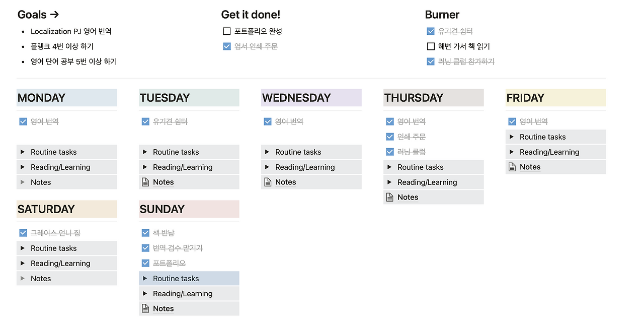Uncheck Saturday's 그레이스 언니 집 checkbox

[23, 233]
